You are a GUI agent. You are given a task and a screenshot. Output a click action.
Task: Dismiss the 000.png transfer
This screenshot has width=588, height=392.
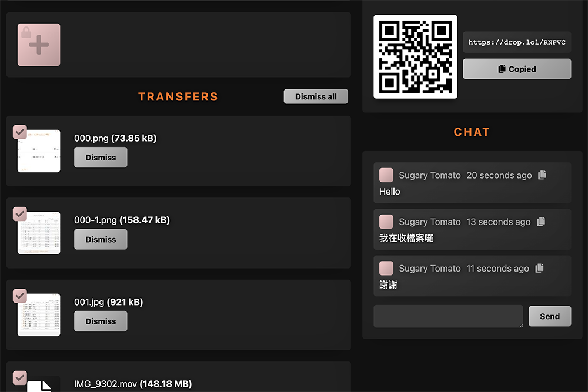coord(101,158)
